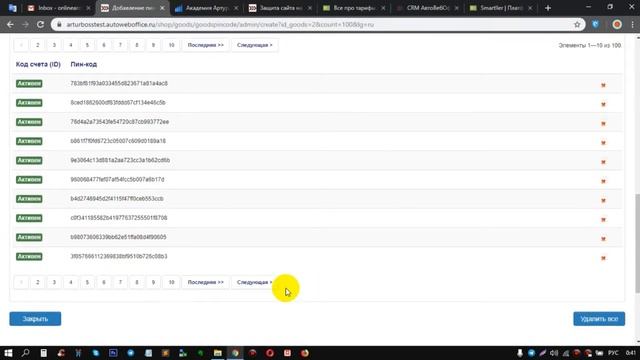Reload the current page
Image resolution: width=640 pixels, height=360 pixels.
(x=40, y=24)
